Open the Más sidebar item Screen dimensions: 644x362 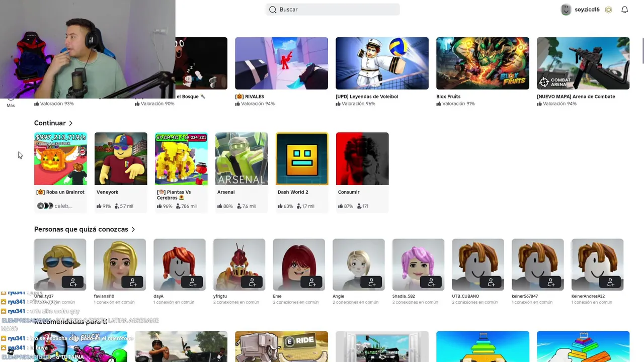point(11,102)
